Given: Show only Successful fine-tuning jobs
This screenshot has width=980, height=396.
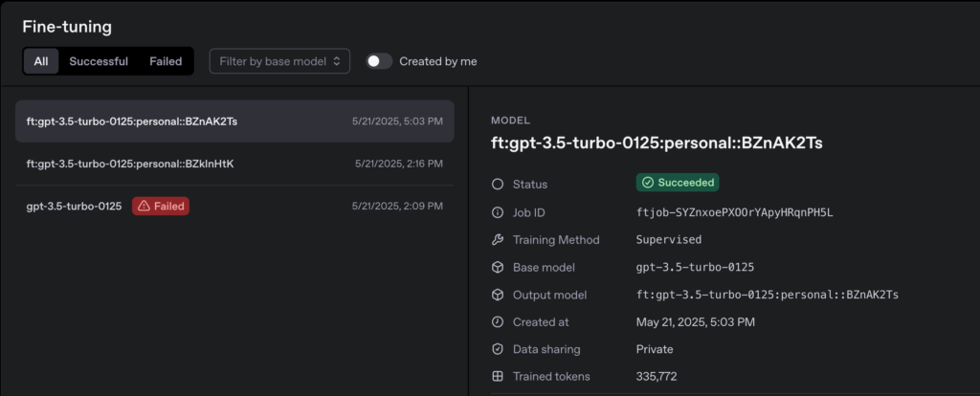Looking at the screenshot, I should pos(99,61).
